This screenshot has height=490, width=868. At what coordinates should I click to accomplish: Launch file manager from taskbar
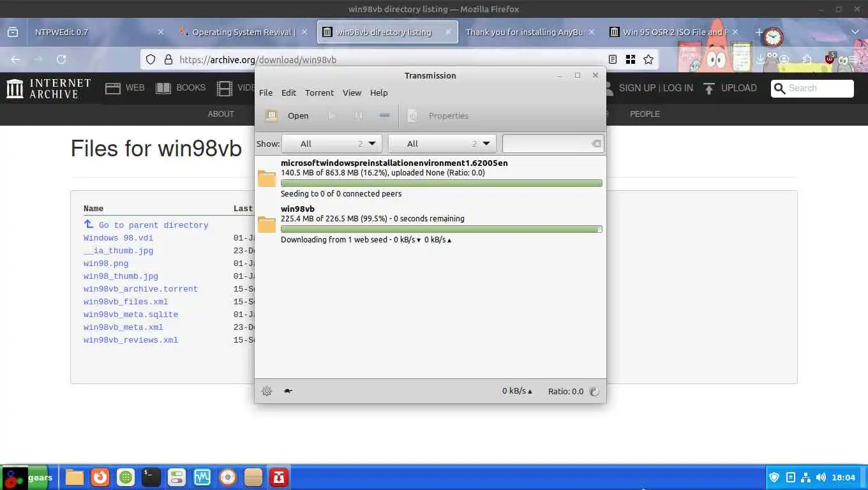[75, 477]
